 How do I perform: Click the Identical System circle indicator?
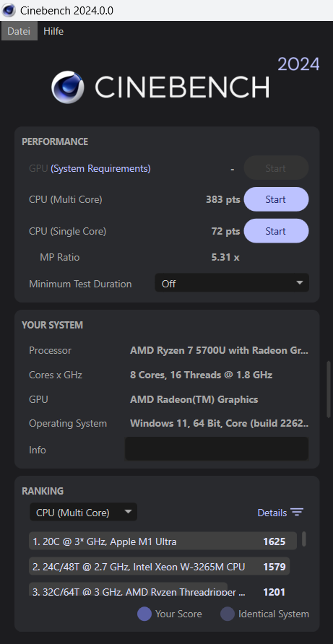(228, 614)
